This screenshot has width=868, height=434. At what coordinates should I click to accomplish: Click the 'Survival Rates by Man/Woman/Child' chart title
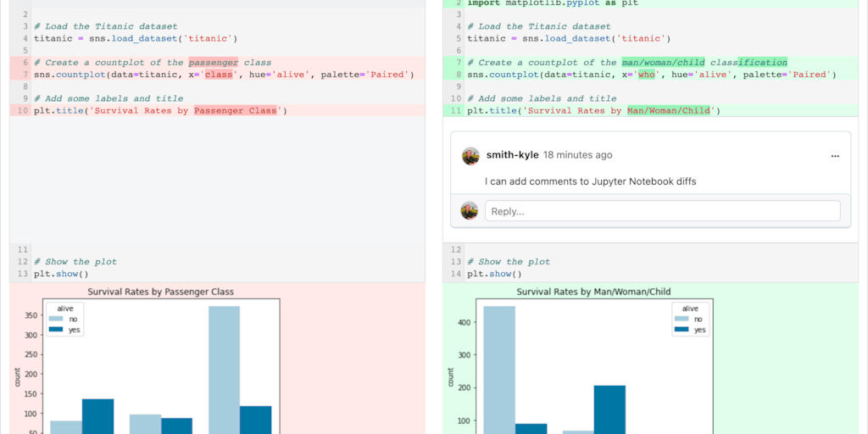tap(594, 292)
